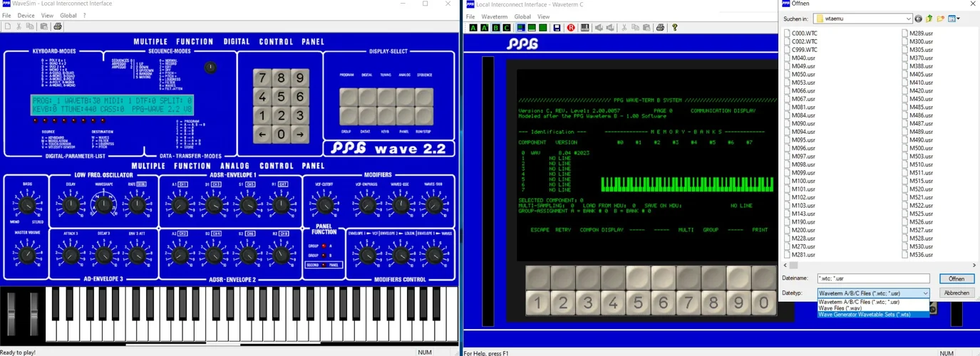Click the red R icon in Waveterm toolbar
This screenshot has width=980, height=356.
point(571,28)
